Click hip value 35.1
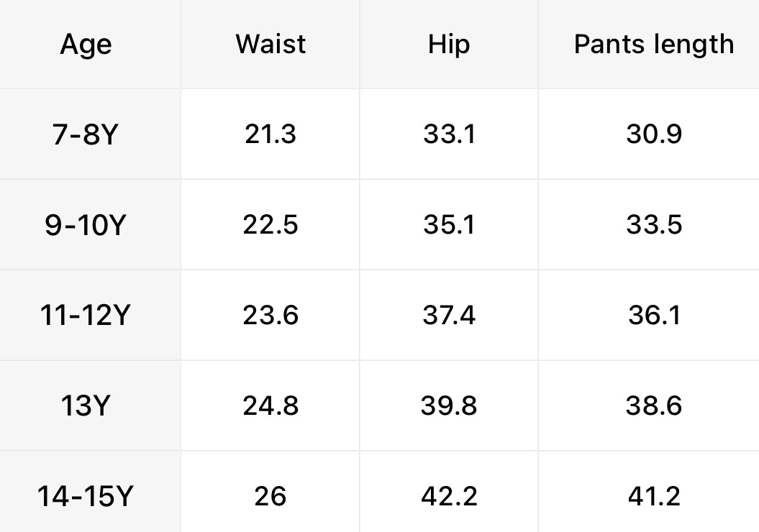Screen dimensions: 759x532 [449, 225]
